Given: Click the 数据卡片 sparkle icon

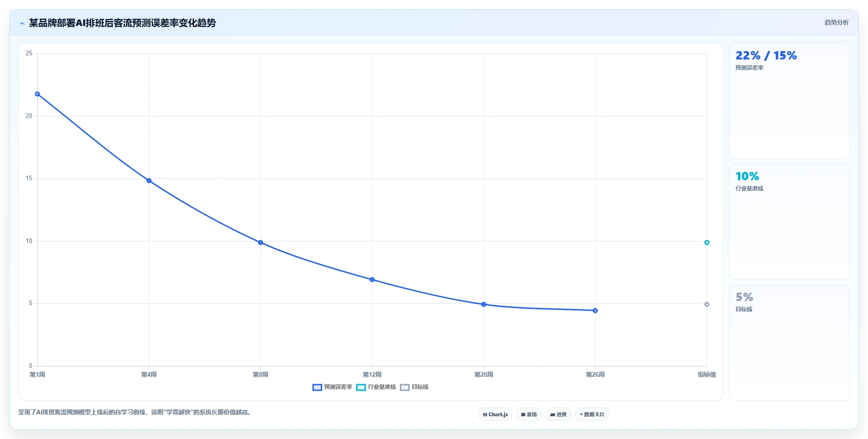Looking at the screenshot, I should point(581,414).
